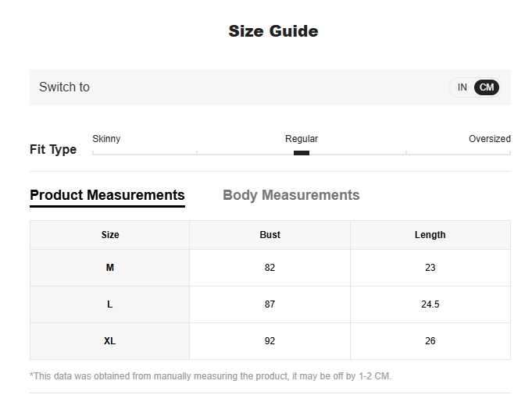Viewport: 532px width, 402px height.
Task: Click the Size column header
Action: [110, 235]
